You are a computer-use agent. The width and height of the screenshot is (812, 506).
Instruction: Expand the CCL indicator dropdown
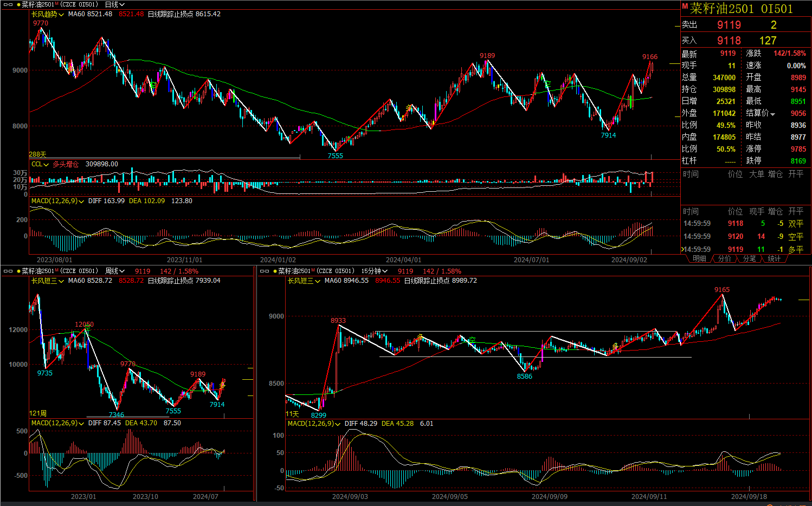40,164
